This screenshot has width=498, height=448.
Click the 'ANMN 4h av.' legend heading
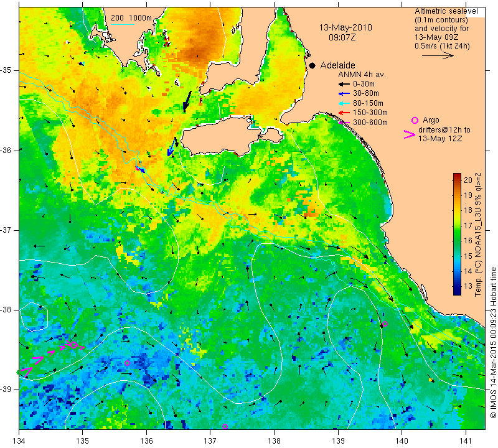362,75
